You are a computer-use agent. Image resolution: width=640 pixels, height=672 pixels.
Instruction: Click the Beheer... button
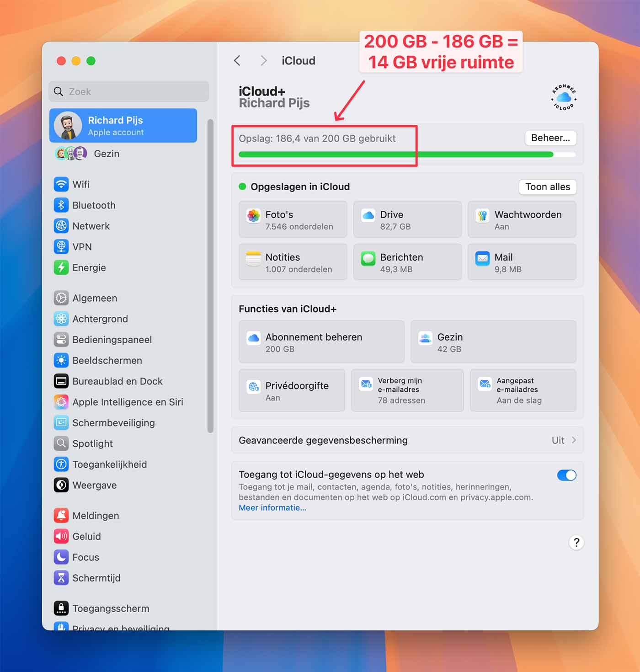click(550, 138)
